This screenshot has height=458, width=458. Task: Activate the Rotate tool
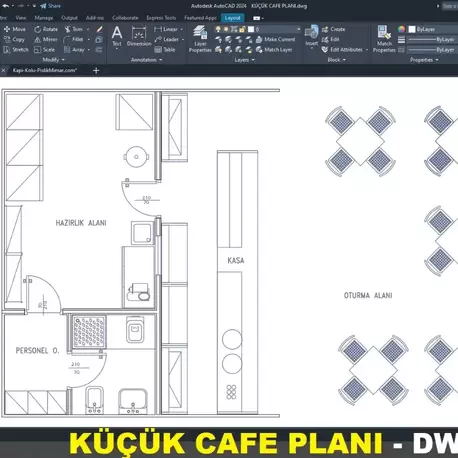click(46, 29)
